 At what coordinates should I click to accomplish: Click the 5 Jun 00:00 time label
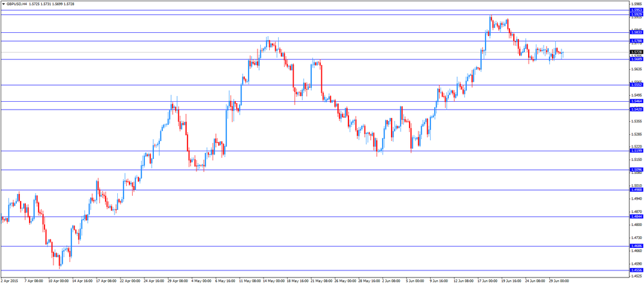pos(415,281)
